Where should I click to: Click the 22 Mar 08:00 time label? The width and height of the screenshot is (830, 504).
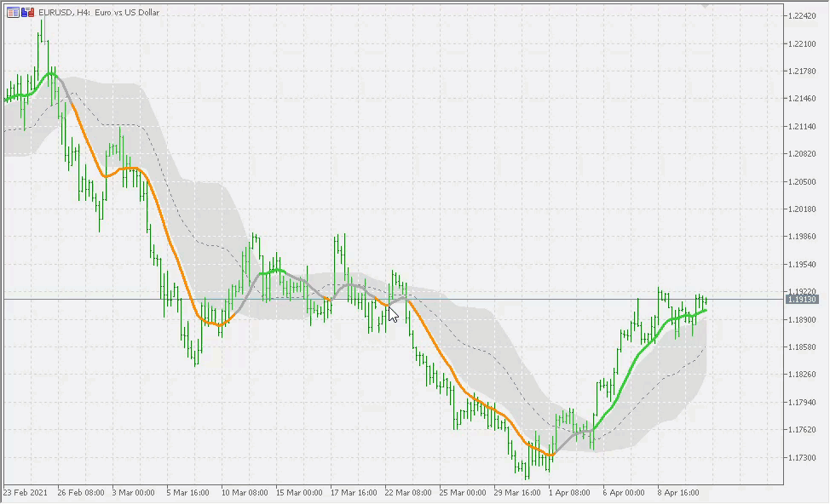pyautogui.click(x=408, y=492)
